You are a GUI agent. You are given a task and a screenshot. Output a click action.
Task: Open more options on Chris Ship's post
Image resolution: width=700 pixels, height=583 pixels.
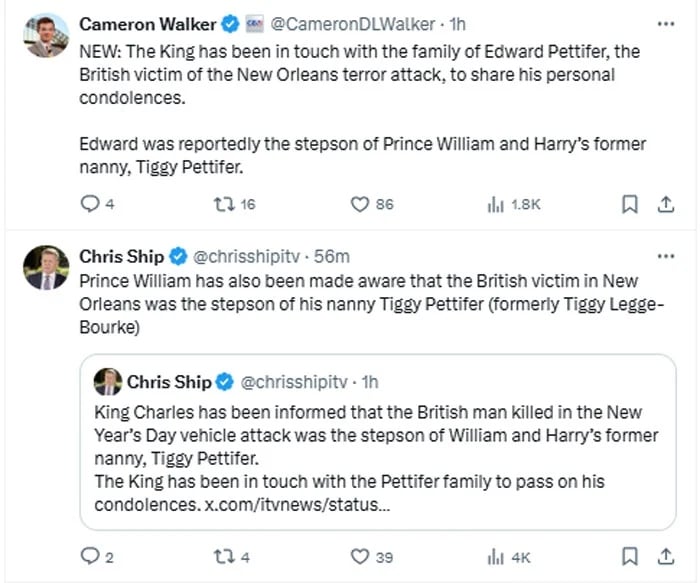tap(664, 256)
